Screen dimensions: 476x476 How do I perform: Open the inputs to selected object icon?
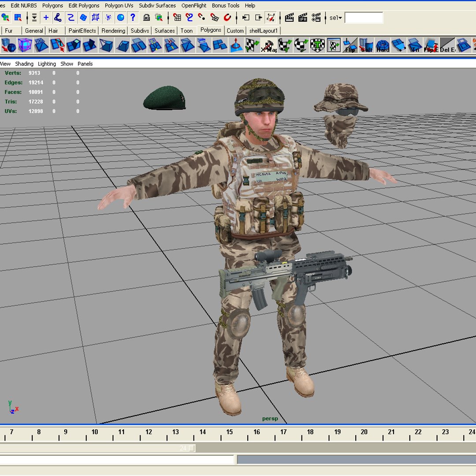(245, 18)
